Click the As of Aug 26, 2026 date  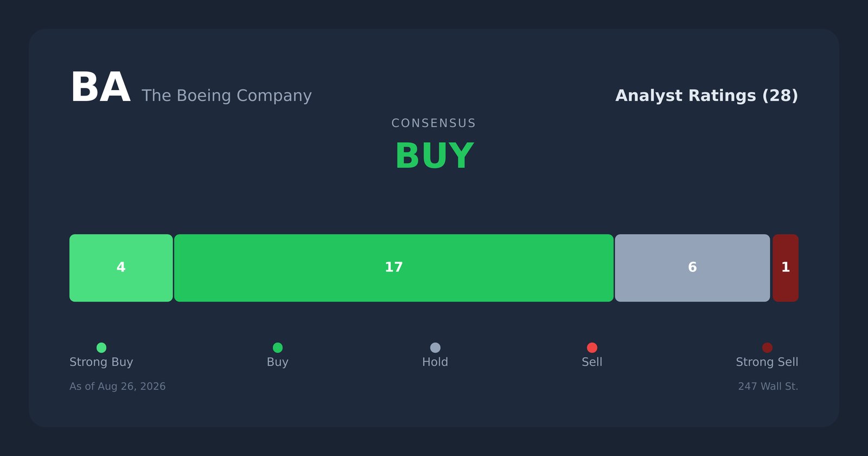pos(118,387)
